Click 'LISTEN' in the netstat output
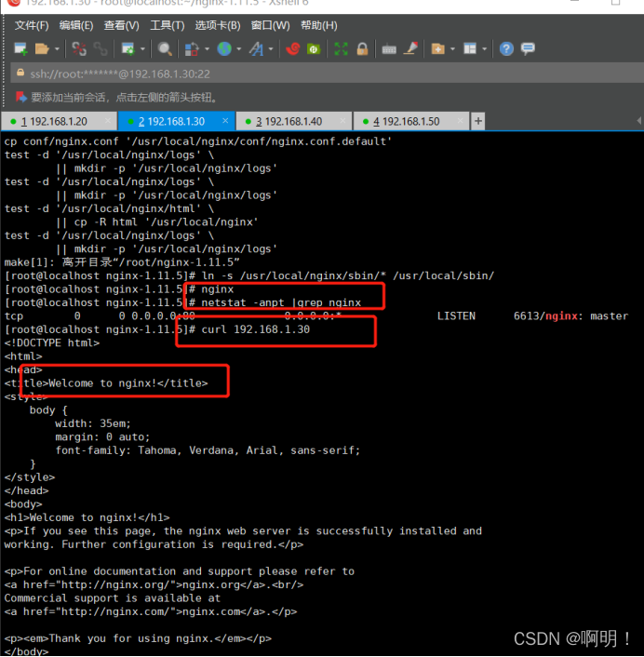644x657 pixels. pos(456,315)
